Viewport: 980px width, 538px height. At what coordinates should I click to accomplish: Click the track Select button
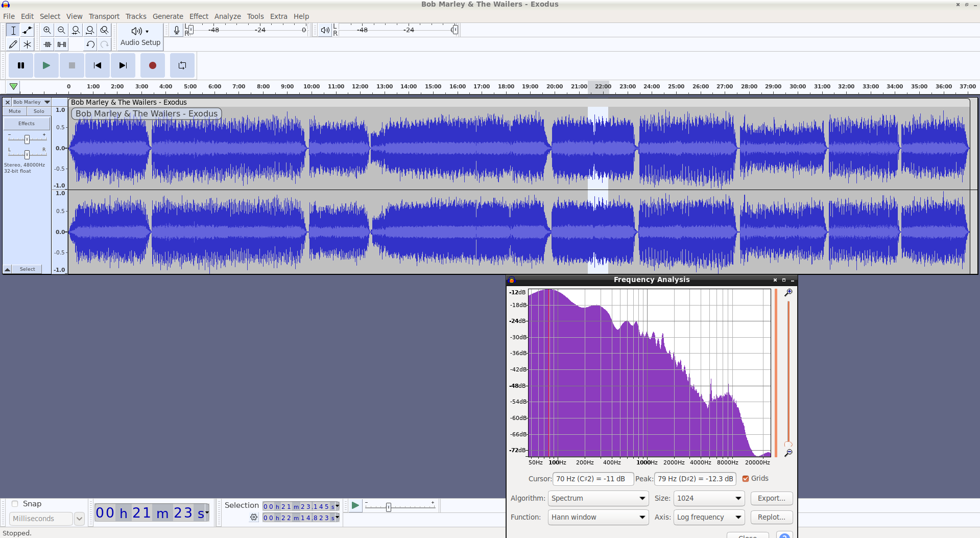click(28, 269)
